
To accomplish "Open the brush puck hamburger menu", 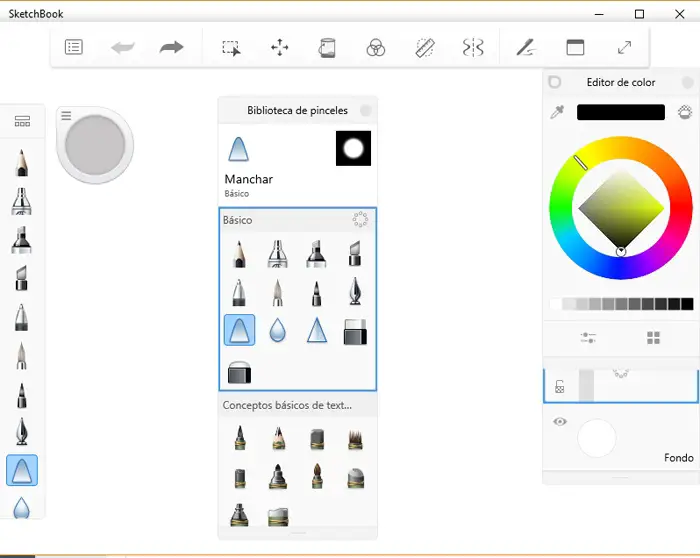I will tap(66, 116).
